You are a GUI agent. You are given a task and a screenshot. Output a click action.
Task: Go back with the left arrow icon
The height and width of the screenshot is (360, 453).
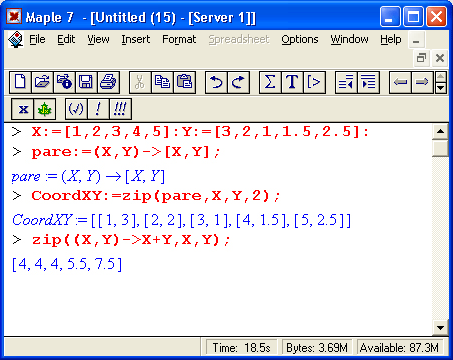point(400,82)
